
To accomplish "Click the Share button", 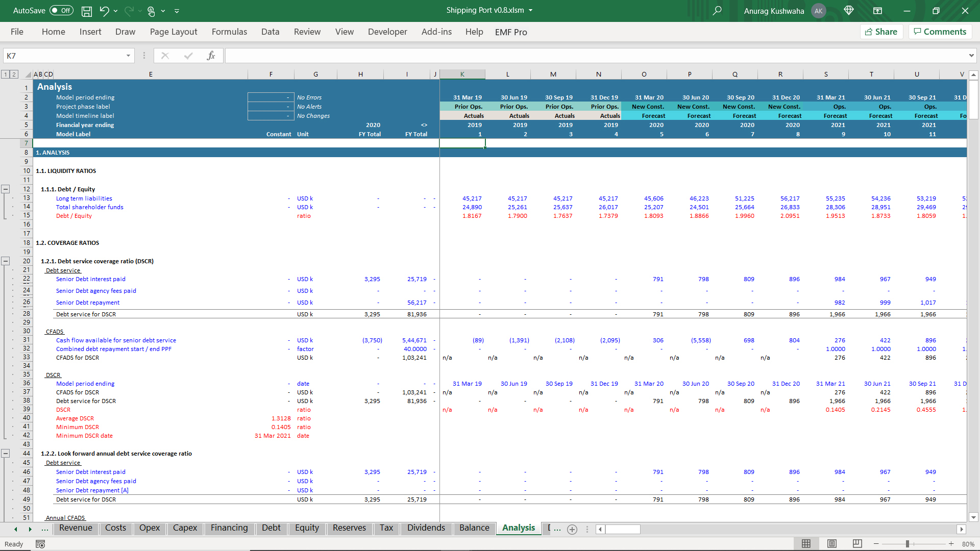I will (x=881, y=32).
